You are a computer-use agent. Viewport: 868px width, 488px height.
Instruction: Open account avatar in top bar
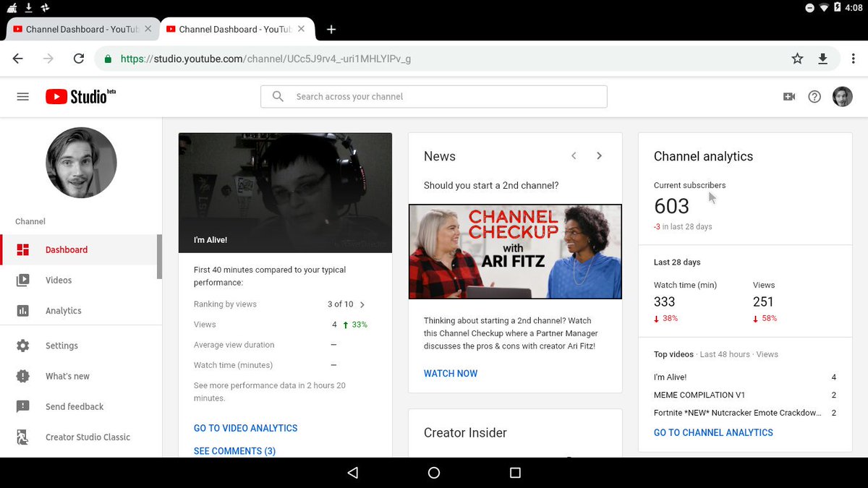pyautogui.click(x=843, y=97)
